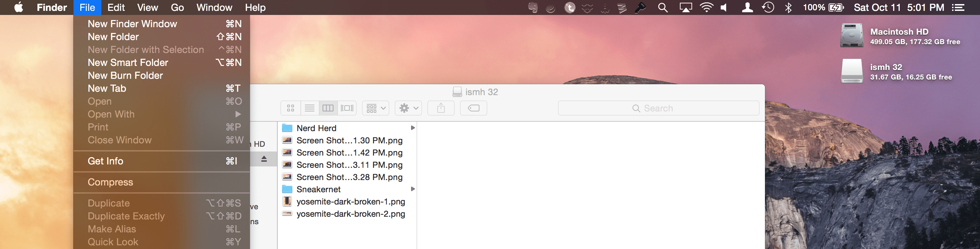The image size is (980, 249).
Task: Open the Go menu
Action: coord(177,7)
